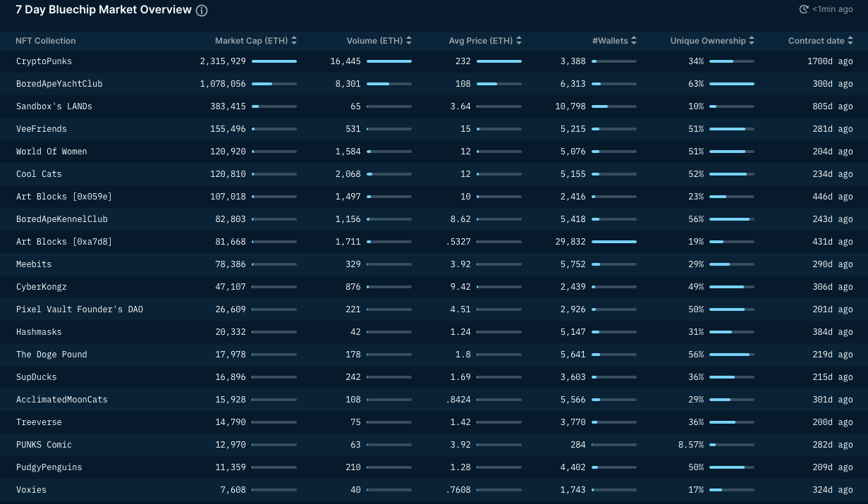
Task: Click CryptoPunks market cap bar
Action: [x=274, y=61]
